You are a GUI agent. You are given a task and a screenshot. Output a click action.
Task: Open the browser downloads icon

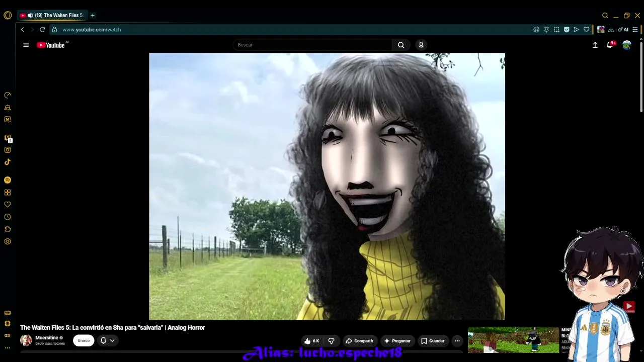(611, 30)
